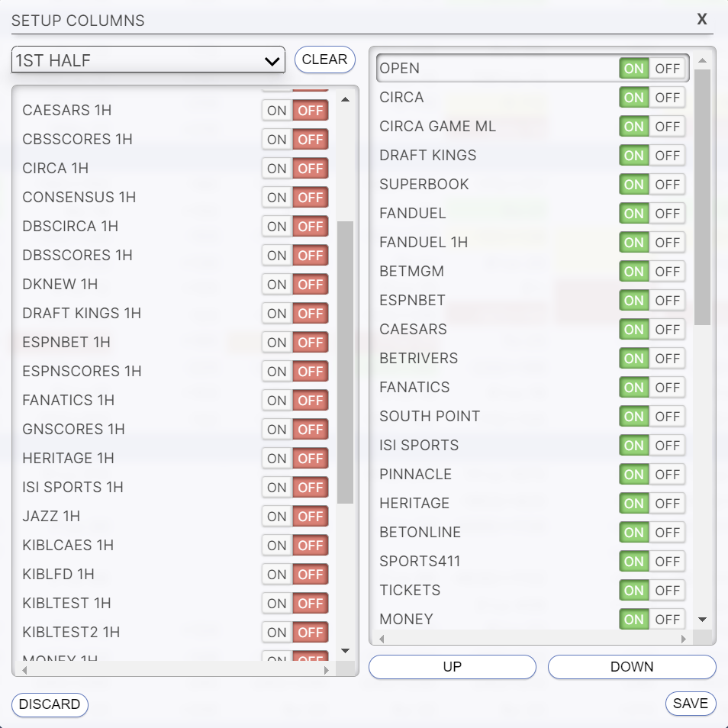Enable KIBLTEST2 1H column
This screenshot has height=728, width=728.
coord(277,633)
